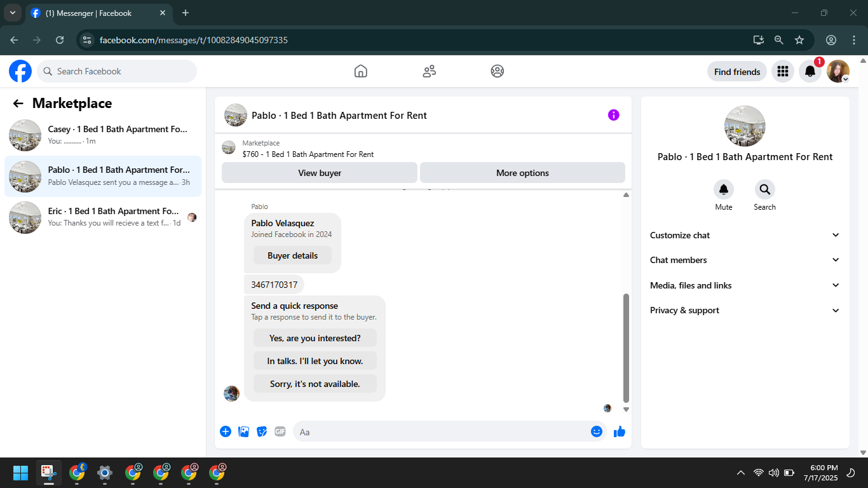Click the large listing photo in info panel

tap(745, 126)
